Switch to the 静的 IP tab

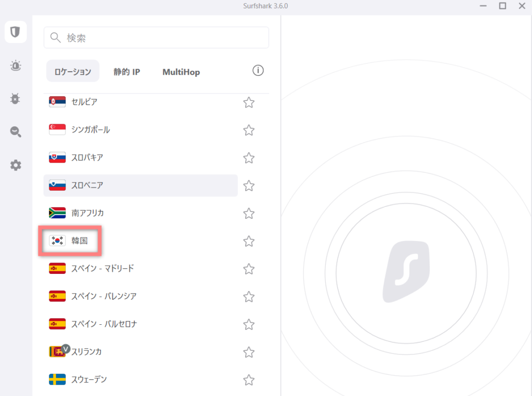pos(127,72)
